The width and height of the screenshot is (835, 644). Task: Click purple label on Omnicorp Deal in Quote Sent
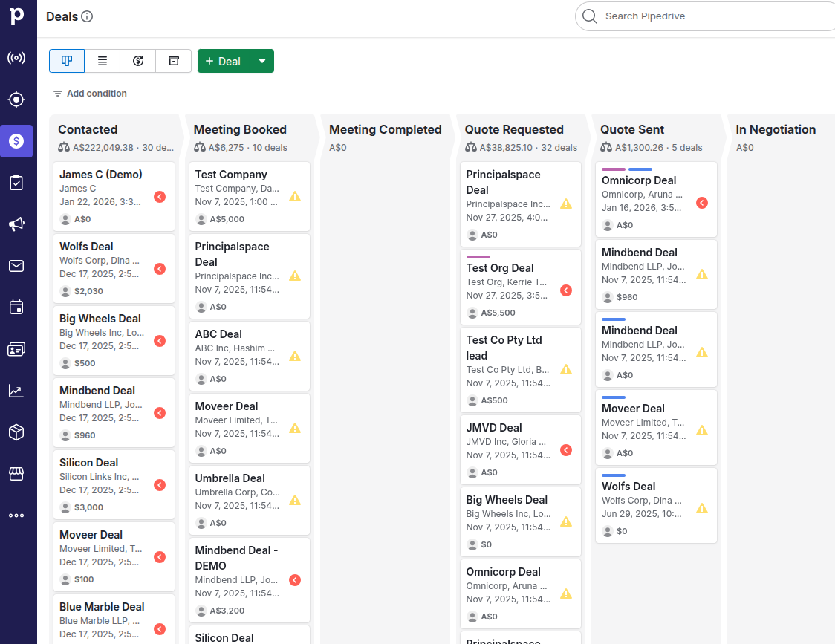pyautogui.click(x=614, y=169)
